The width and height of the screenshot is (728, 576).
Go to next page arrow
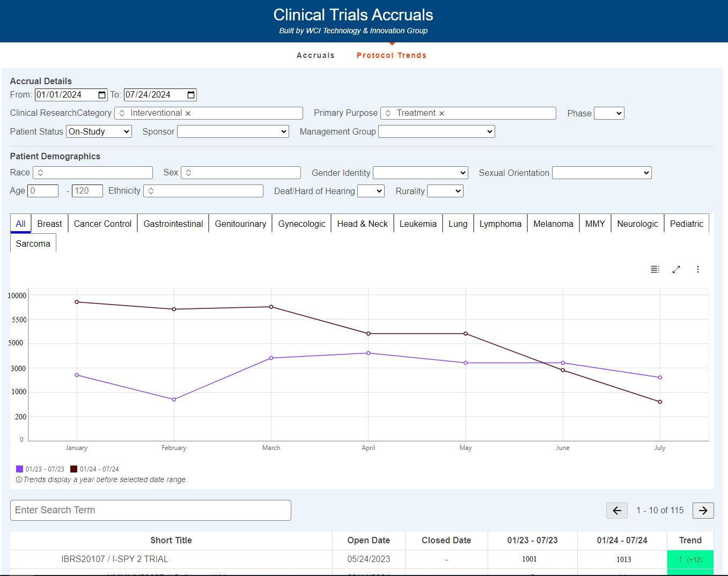pyautogui.click(x=703, y=511)
